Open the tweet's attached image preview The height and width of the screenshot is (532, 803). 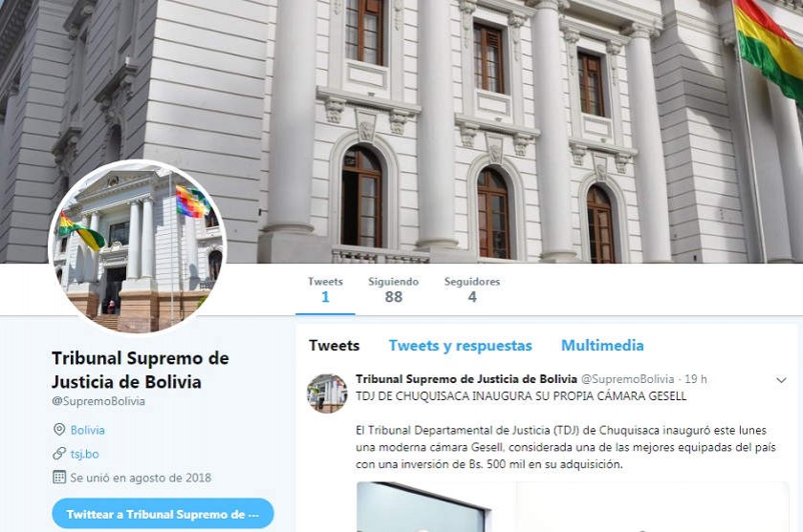pyautogui.click(x=572, y=507)
